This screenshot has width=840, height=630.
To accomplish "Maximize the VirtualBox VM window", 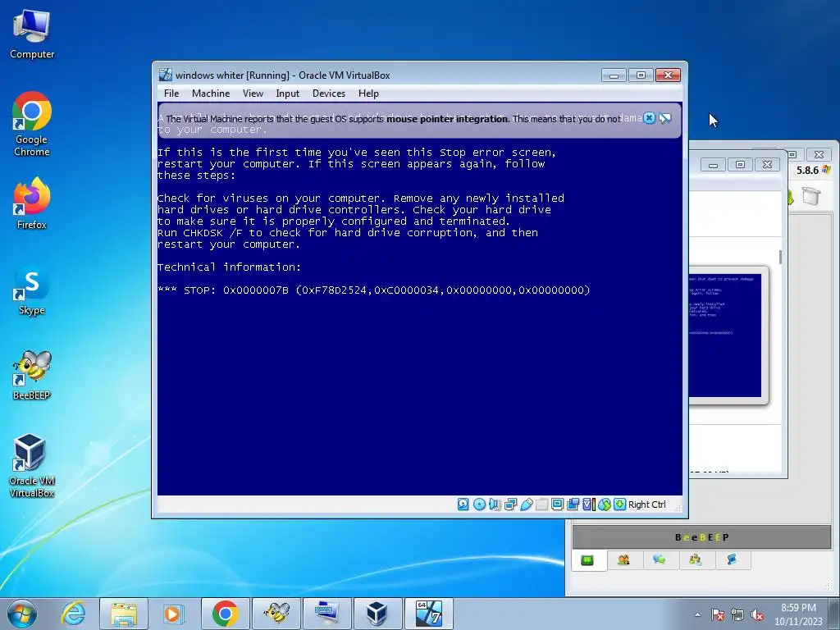I will point(641,75).
